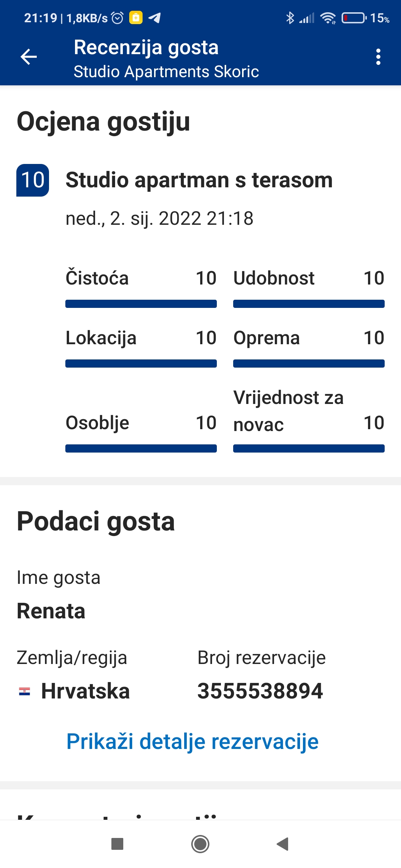Tap the Studio apartman s terasom title
Viewport: 401px width, 868px height.
pyautogui.click(x=199, y=180)
